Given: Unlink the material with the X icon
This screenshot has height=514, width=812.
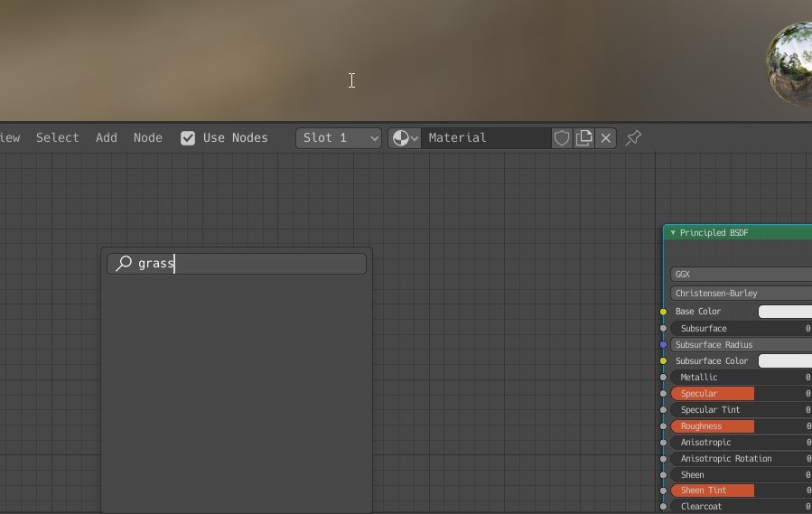Looking at the screenshot, I should 605,138.
